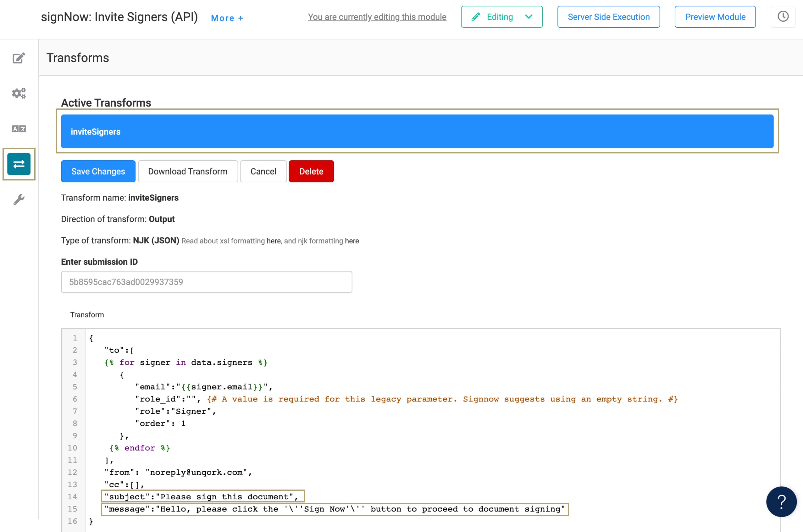Click the "from": "noreply@unqork.com" line
The width and height of the screenshot is (803, 532).
pos(179,472)
